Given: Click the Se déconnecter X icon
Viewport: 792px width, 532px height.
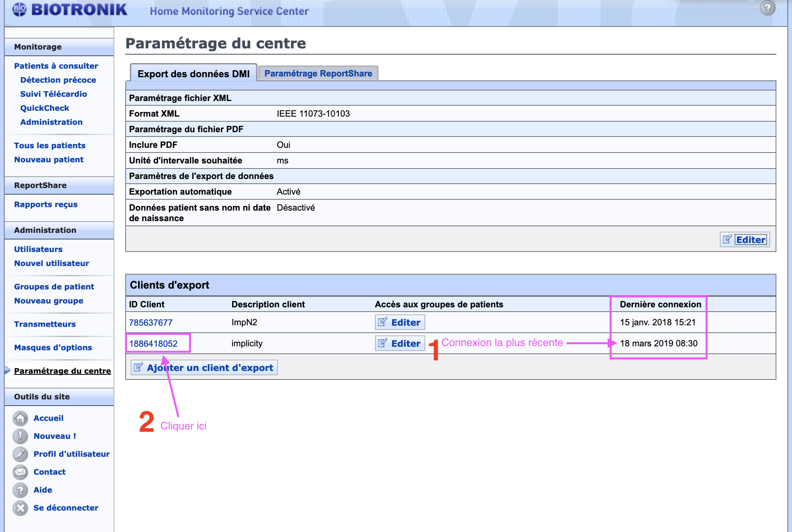Looking at the screenshot, I should tap(20, 508).
